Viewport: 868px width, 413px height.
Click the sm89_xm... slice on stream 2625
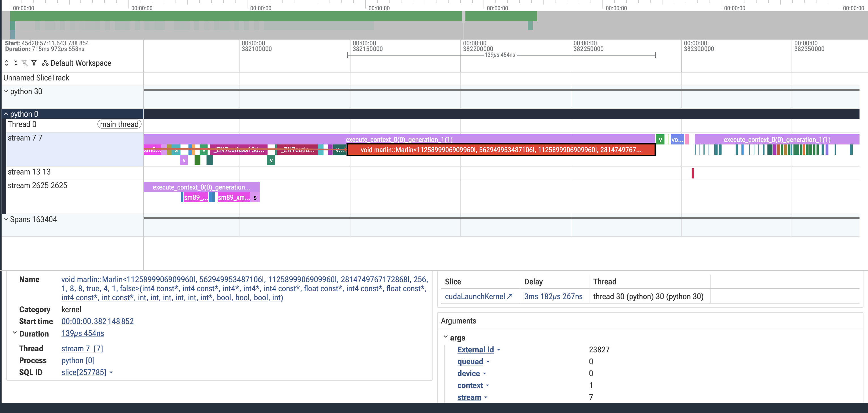[234, 197]
